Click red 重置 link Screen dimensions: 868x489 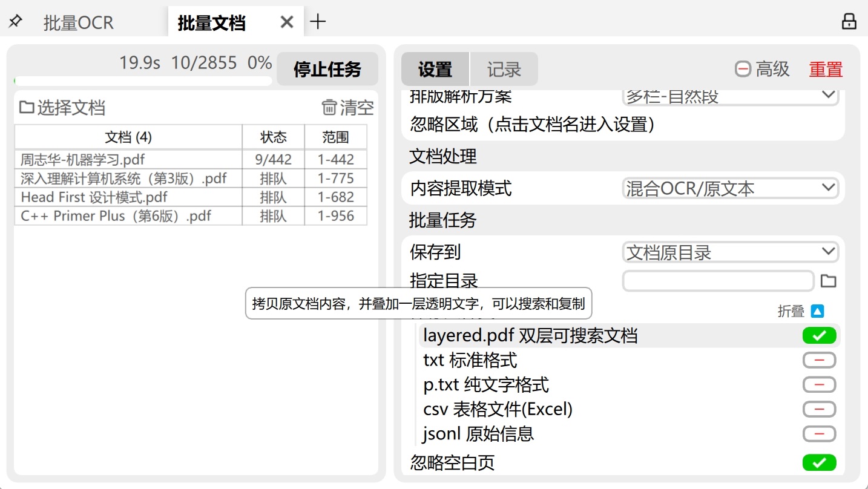(826, 70)
